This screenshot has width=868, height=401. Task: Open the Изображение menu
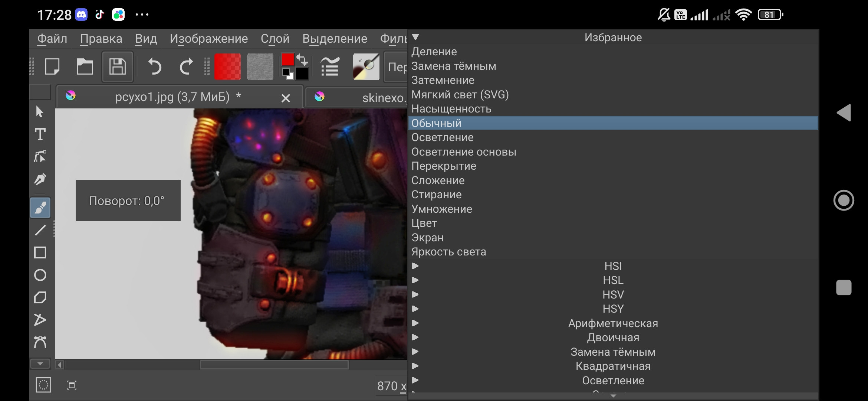tap(209, 39)
